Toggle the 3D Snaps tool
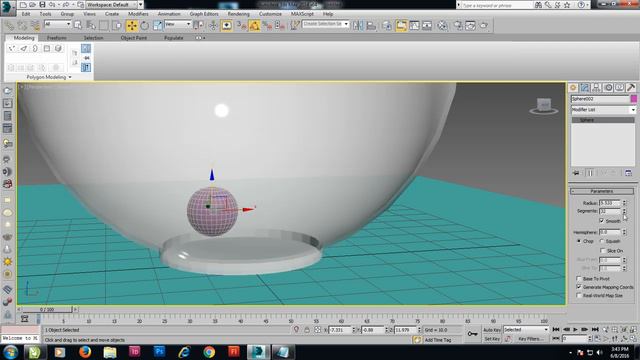 click(x=241, y=26)
